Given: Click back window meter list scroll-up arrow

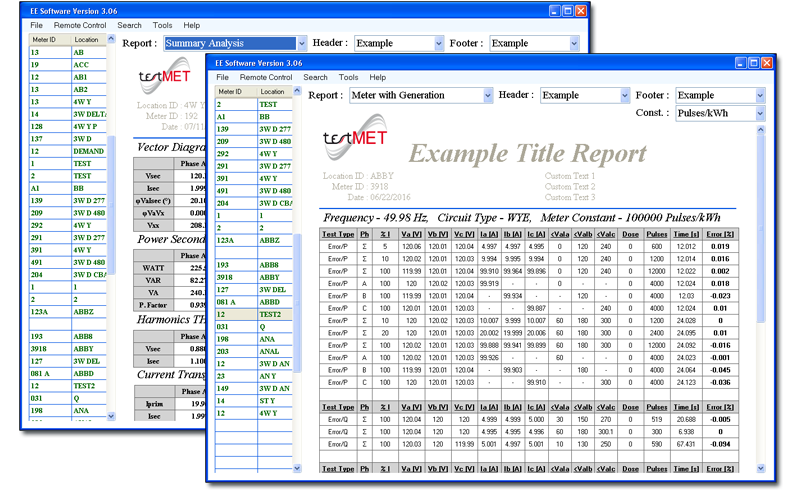Looking at the screenshot, I should click(x=111, y=39).
